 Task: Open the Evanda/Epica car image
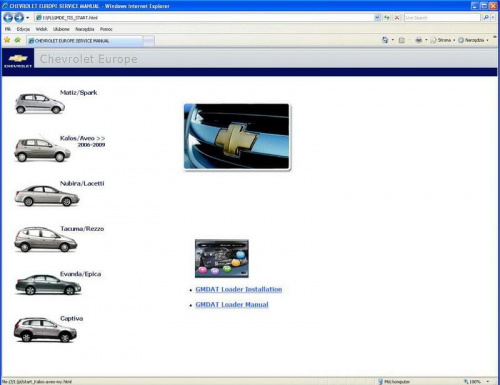coord(48,285)
